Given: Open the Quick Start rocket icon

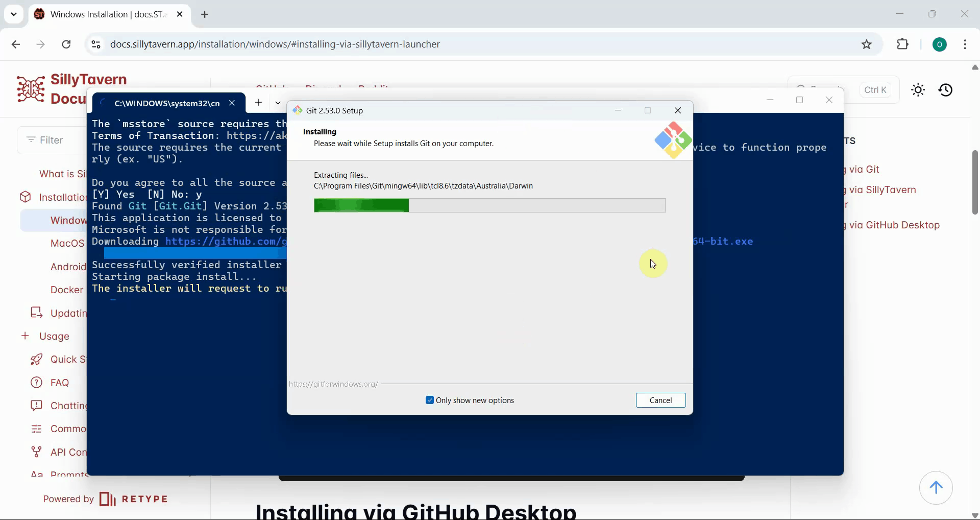Looking at the screenshot, I should [x=36, y=359].
